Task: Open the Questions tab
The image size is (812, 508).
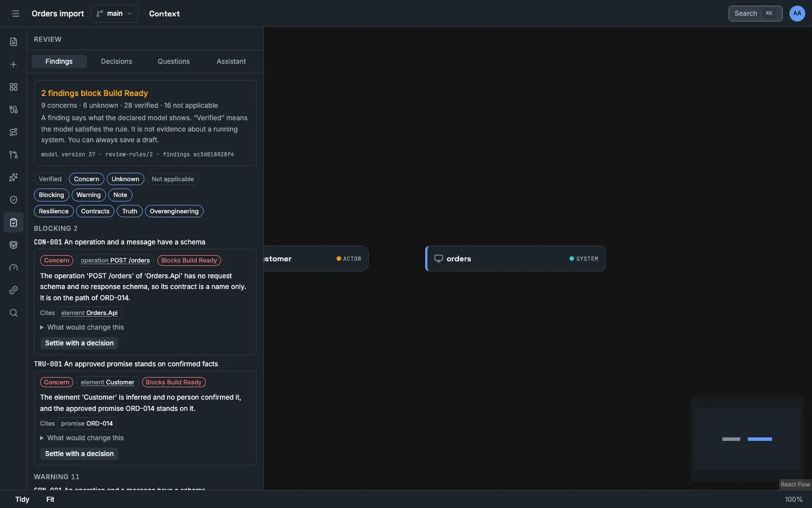Action: [174, 62]
